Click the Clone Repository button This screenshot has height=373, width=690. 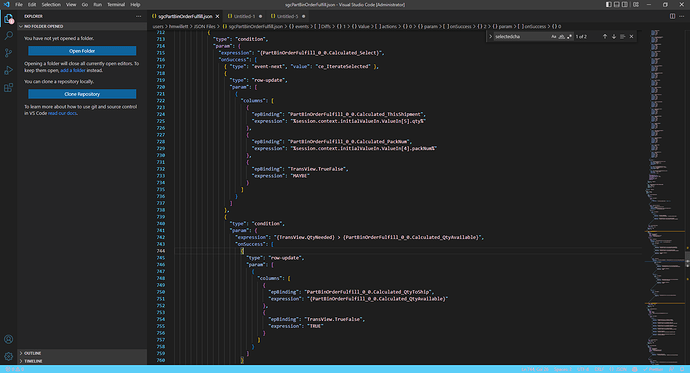coord(82,94)
